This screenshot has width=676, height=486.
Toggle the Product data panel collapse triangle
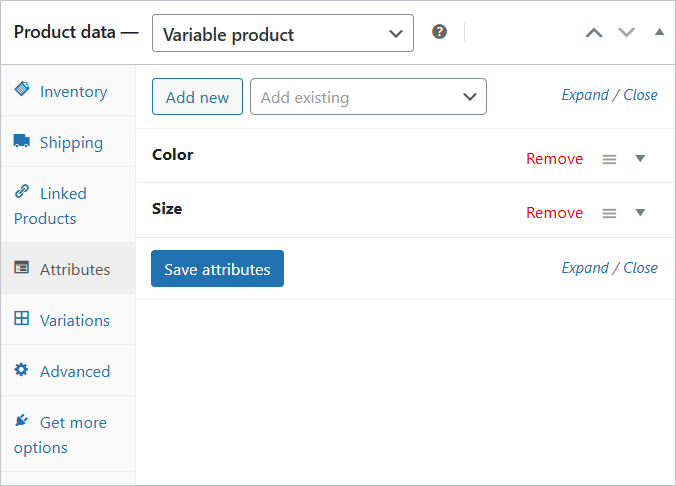(x=659, y=32)
